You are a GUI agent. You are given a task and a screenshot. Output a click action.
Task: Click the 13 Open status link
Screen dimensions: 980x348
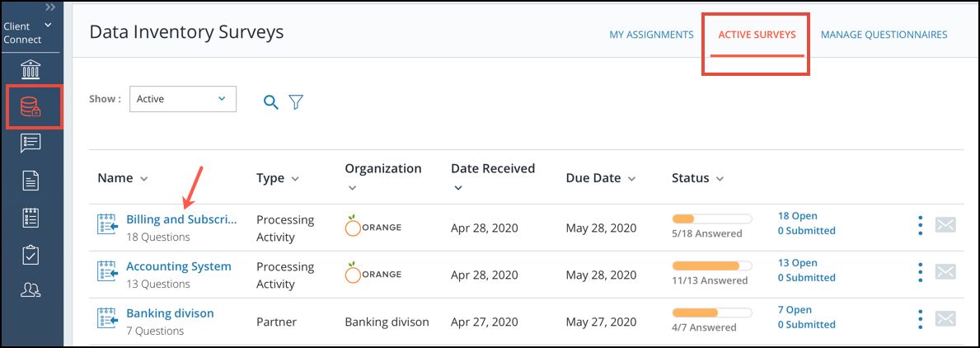[798, 263]
